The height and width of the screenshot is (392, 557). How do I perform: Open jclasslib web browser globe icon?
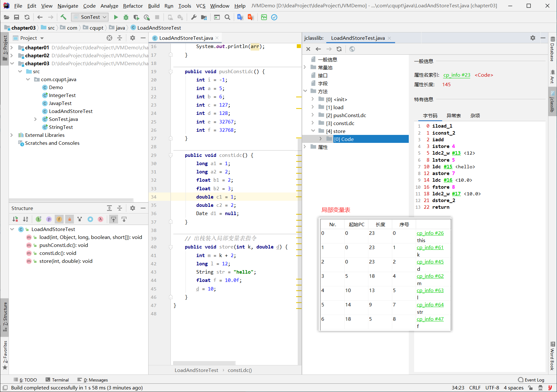pyautogui.click(x=352, y=49)
